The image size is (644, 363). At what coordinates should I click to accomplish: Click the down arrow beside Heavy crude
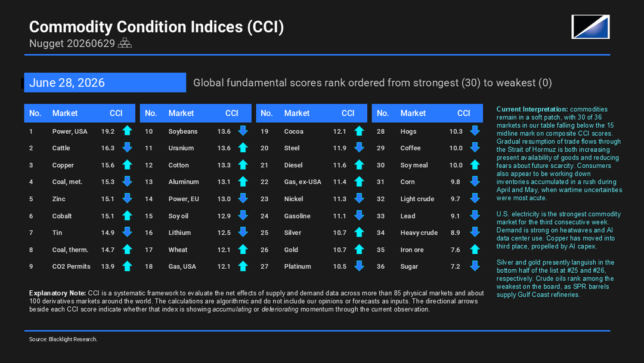tap(475, 232)
